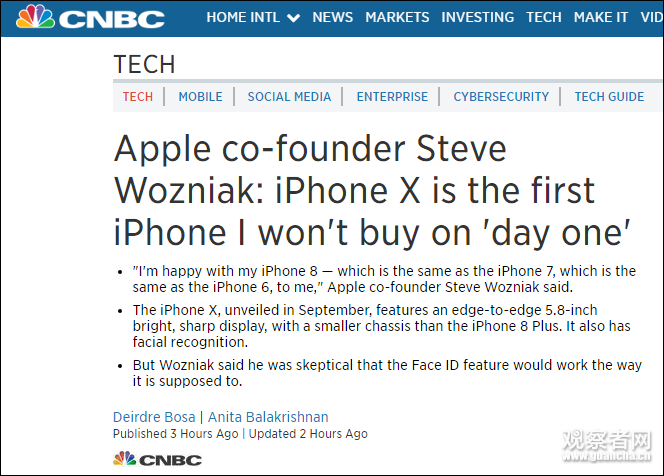Open the MAKE IT section

(601, 17)
